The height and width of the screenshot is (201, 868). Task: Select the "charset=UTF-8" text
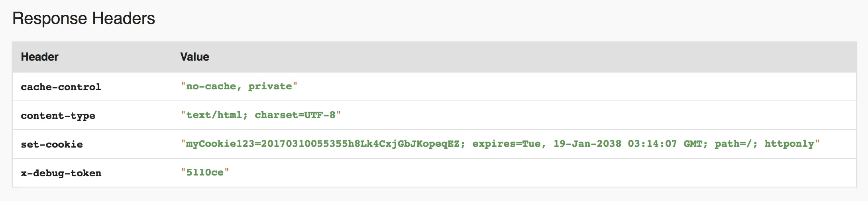(295, 115)
